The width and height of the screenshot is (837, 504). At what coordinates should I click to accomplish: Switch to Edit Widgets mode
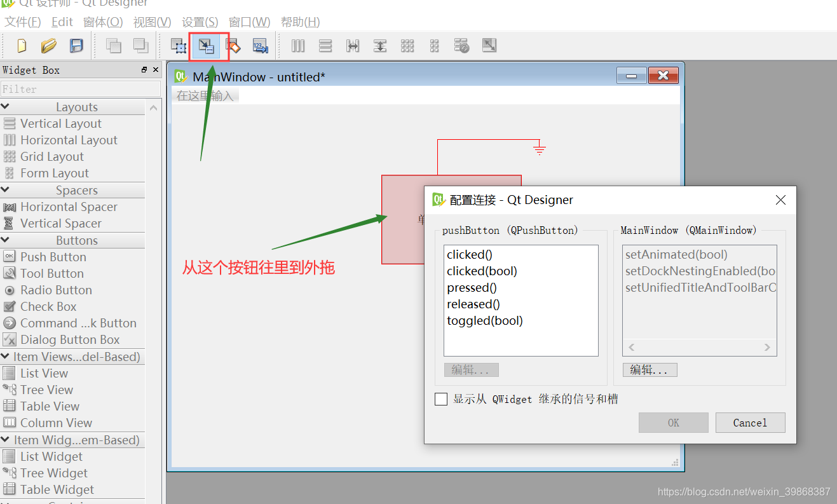[x=179, y=46]
